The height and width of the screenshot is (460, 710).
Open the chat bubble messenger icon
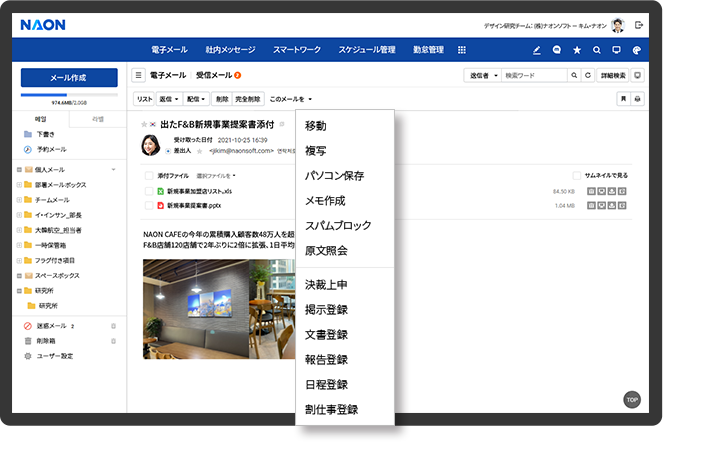pos(557,50)
